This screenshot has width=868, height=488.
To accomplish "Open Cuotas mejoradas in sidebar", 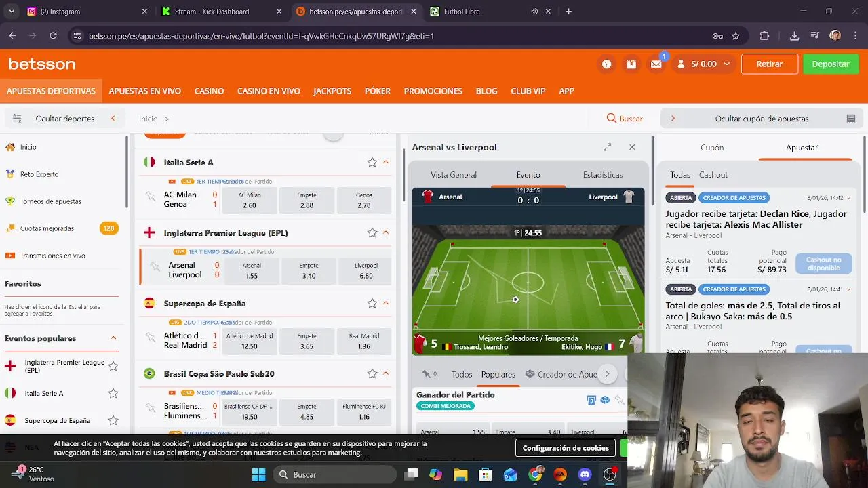I will click(x=47, y=228).
